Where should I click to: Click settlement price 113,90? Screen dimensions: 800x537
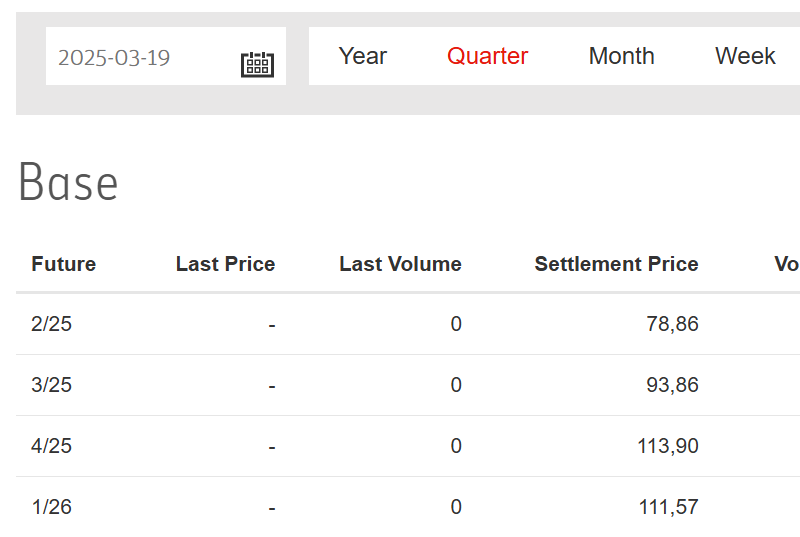pos(668,446)
